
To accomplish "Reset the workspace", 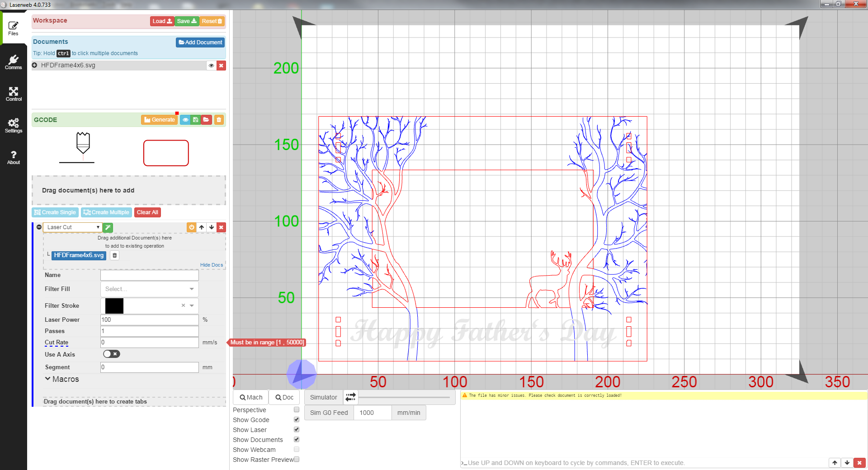I will tap(212, 21).
